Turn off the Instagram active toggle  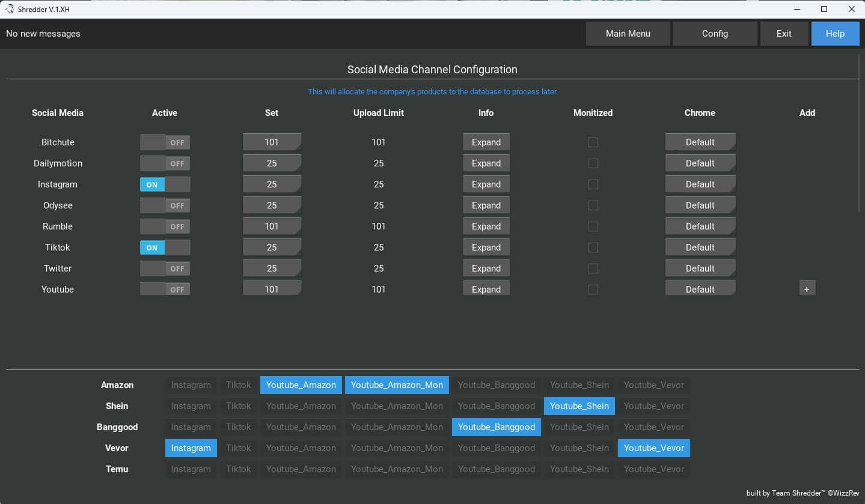[165, 184]
